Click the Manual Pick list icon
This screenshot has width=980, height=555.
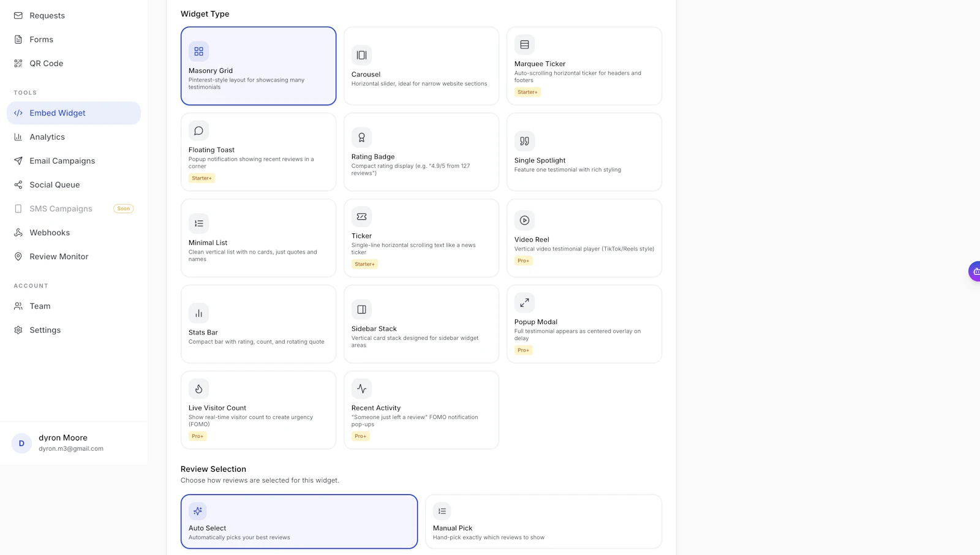click(442, 511)
